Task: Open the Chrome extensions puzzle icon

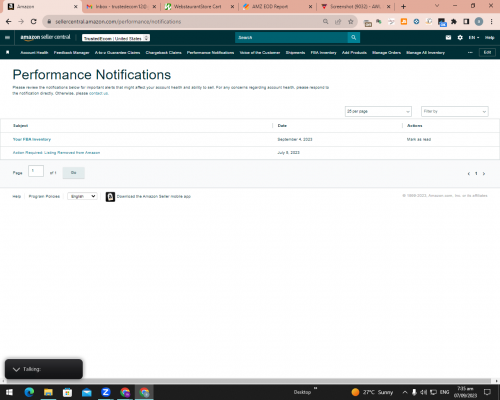Action: tap(454, 22)
